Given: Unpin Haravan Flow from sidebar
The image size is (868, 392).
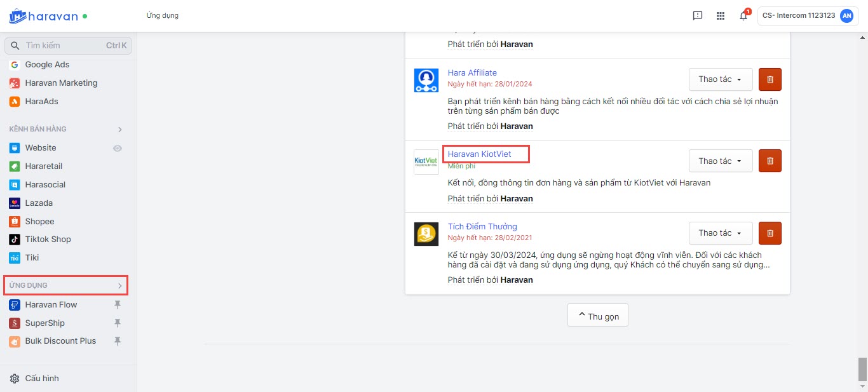Looking at the screenshot, I should (117, 305).
